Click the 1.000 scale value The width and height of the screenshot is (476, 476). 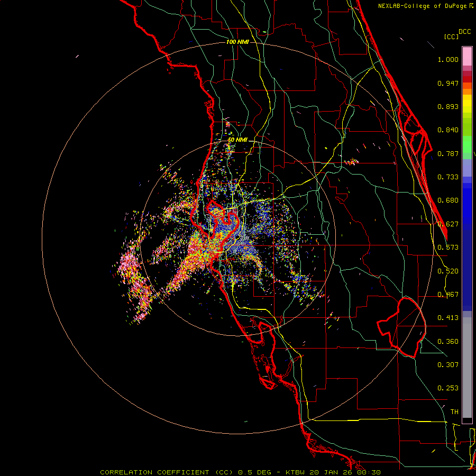448,59
